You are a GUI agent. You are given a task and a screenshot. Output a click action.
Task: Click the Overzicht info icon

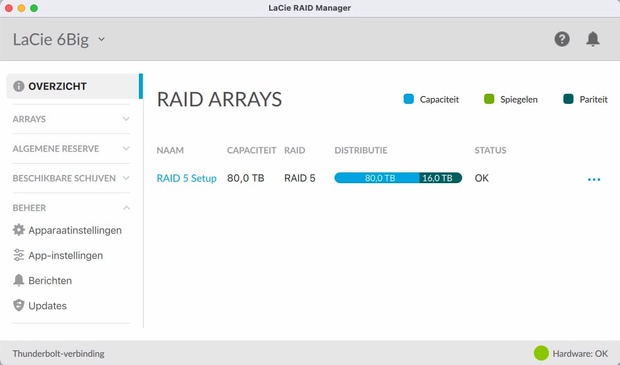click(19, 86)
